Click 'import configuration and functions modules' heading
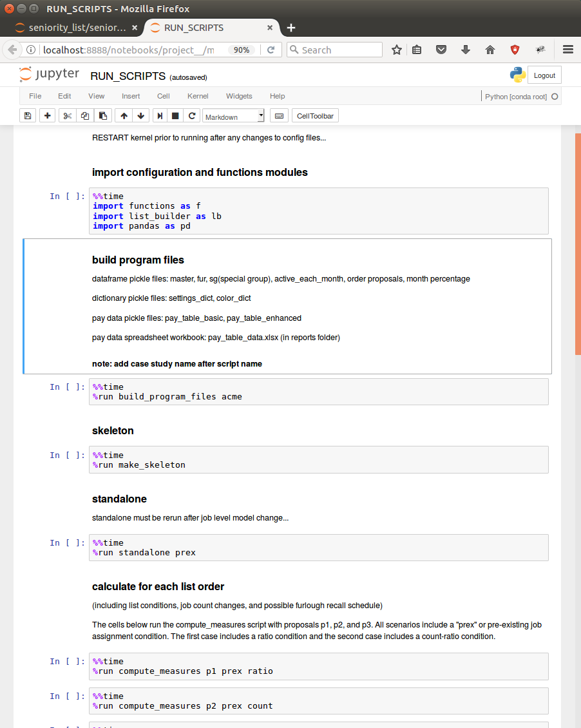 [x=200, y=173]
